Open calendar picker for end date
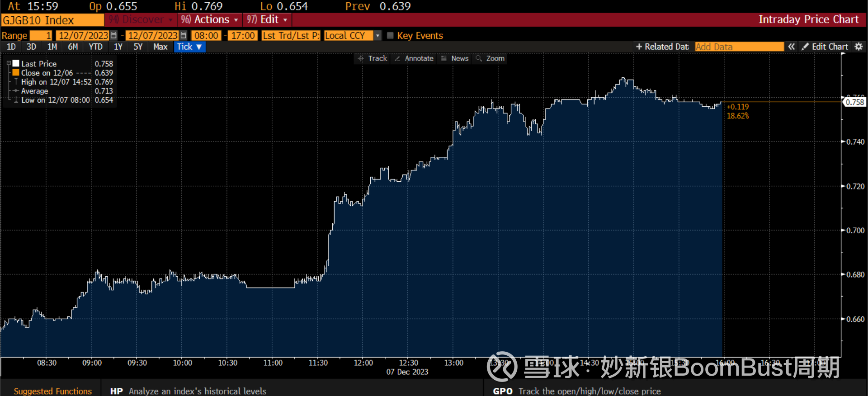868x396 pixels. click(183, 35)
